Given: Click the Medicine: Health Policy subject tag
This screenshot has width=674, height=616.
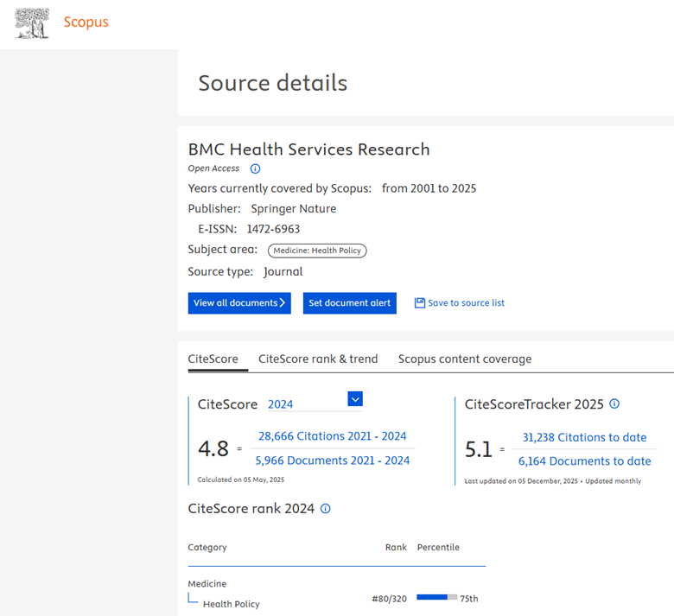Looking at the screenshot, I should 317,251.
